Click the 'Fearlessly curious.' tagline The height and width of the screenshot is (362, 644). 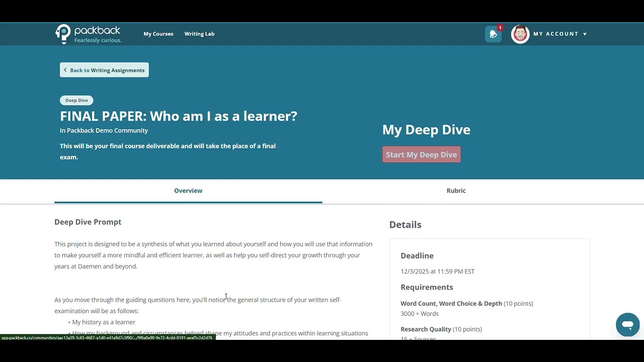(98, 40)
